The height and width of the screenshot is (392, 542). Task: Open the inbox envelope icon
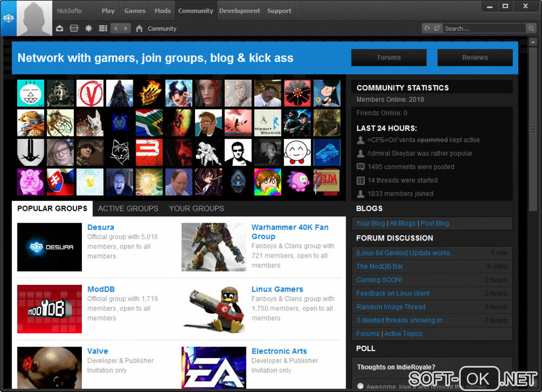pos(60,28)
